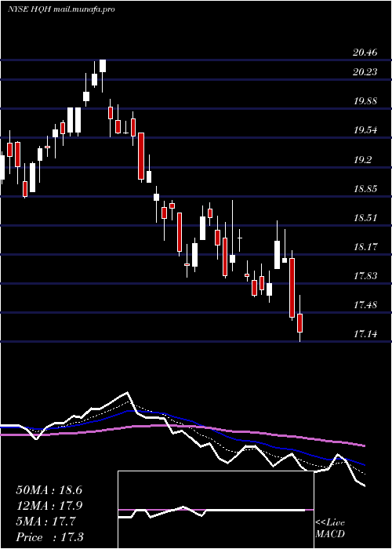Image resolution: width=392 pixels, height=549 pixels.
Task: Click the 18.85 price level label
Action: coord(365,189)
